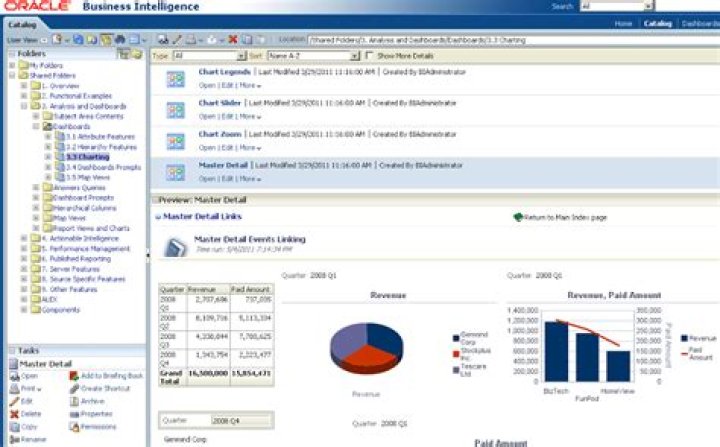The image size is (720, 447).
Task: Open the User View dropdown
Action: 44,40
